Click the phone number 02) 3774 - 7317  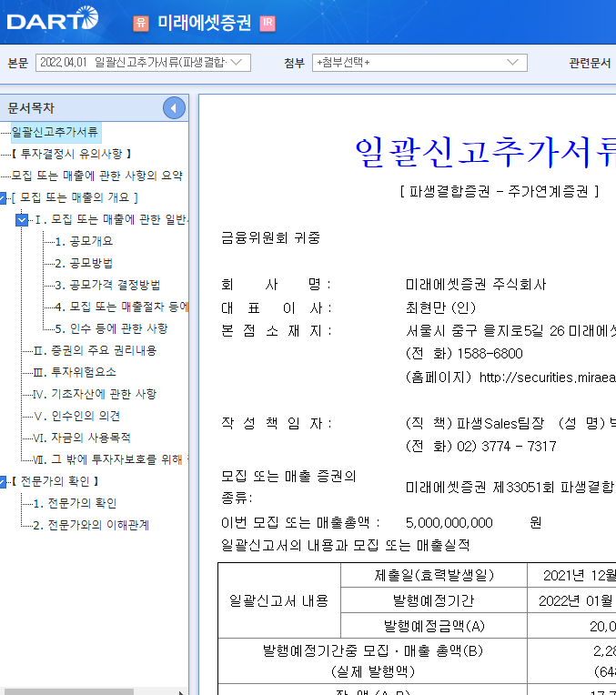click(507, 447)
